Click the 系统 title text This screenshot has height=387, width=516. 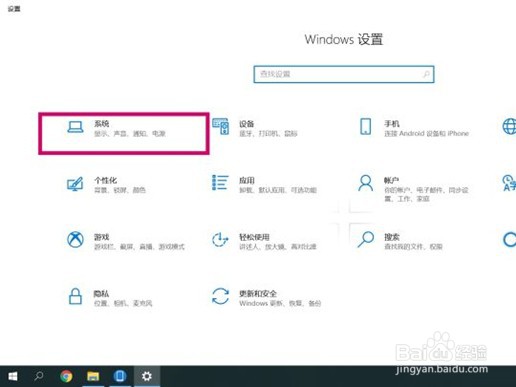[x=102, y=124]
